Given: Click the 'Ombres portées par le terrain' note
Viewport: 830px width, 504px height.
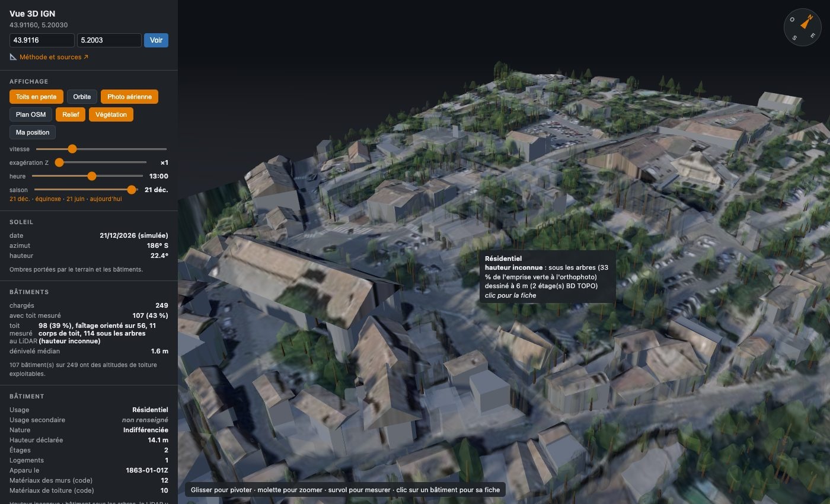Looking at the screenshot, I should pyautogui.click(x=76, y=269).
